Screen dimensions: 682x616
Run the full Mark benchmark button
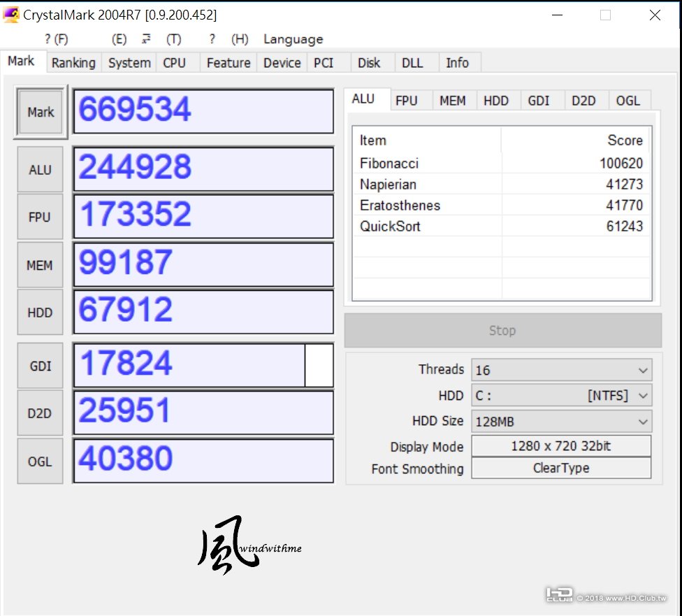(x=41, y=113)
